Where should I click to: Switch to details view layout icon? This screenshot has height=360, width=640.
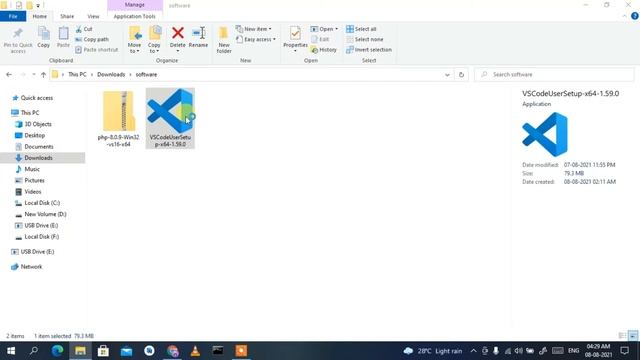tap(622, 336)
